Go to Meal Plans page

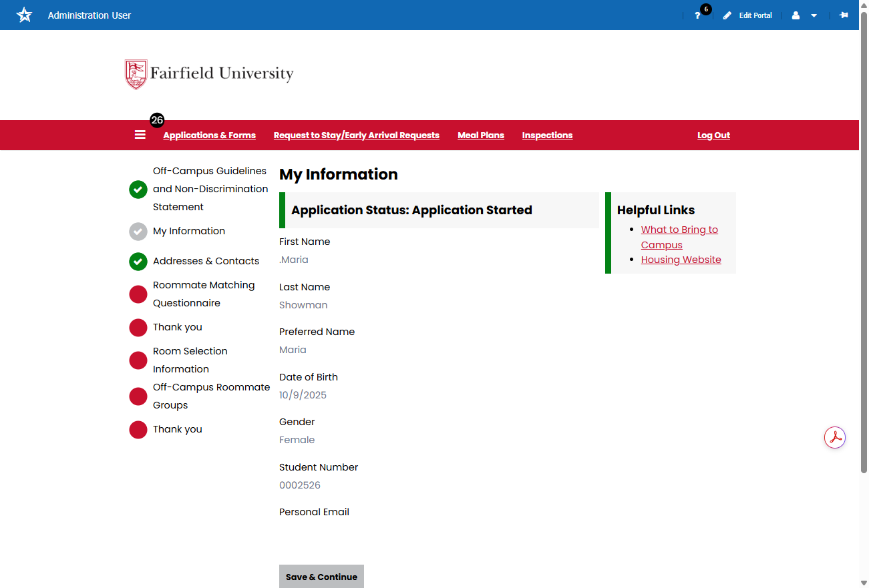click(x=481, y=135)
